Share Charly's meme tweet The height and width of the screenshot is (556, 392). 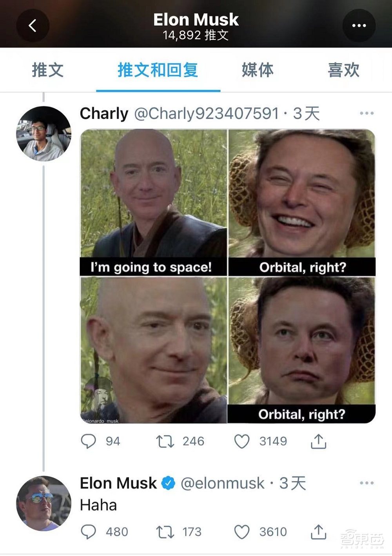(x=318, y=441)
